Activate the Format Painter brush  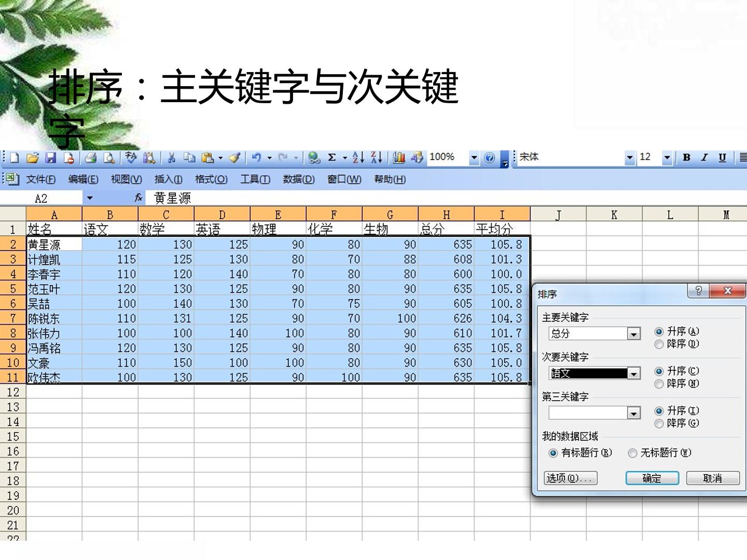click(234, 158)
